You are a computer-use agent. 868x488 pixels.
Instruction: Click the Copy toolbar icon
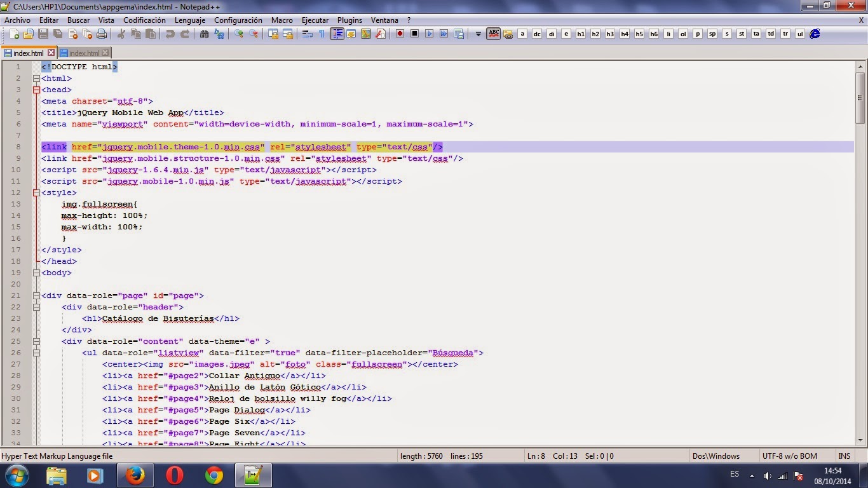136,34
